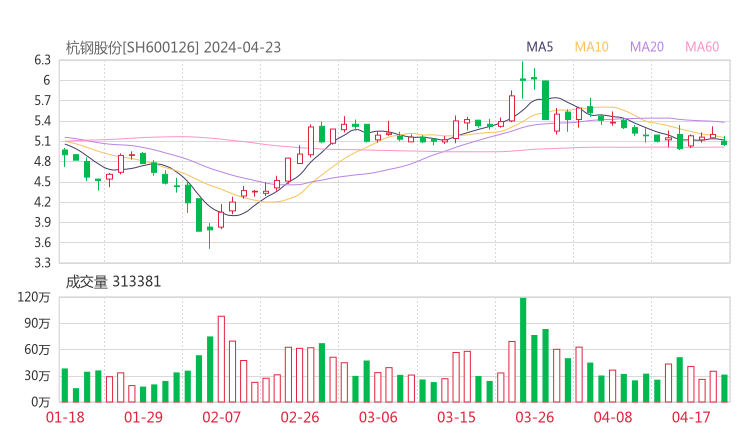The width and height of the screenshot is (740, 440).
Task: Click the 5.1 price axis label
Action: tap(42, 141)
